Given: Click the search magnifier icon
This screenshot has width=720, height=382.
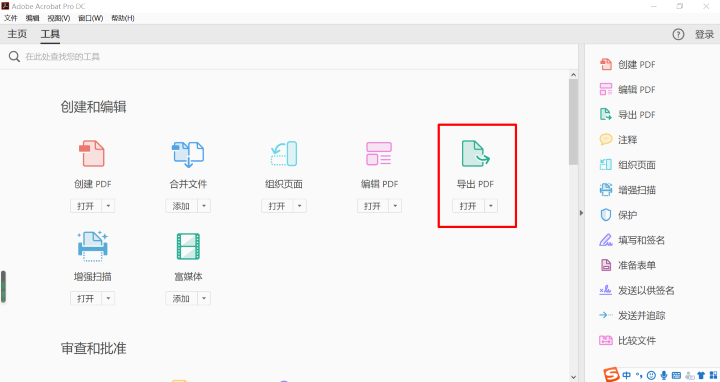Looking at the screenshot, I should click(14, 56).
